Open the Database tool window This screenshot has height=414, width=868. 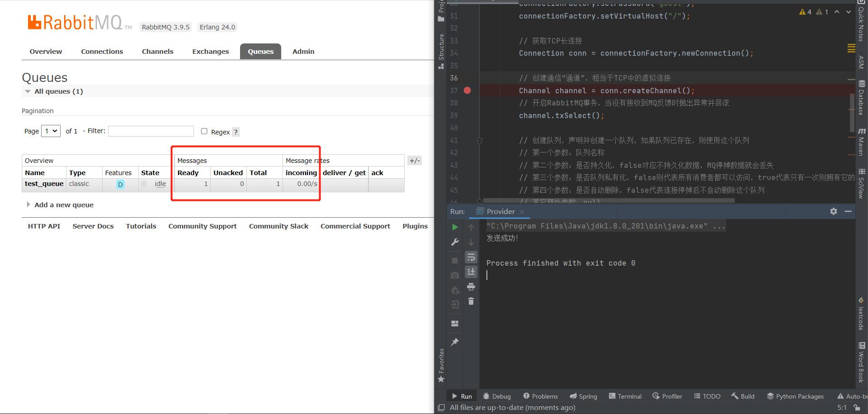point(862,98)
